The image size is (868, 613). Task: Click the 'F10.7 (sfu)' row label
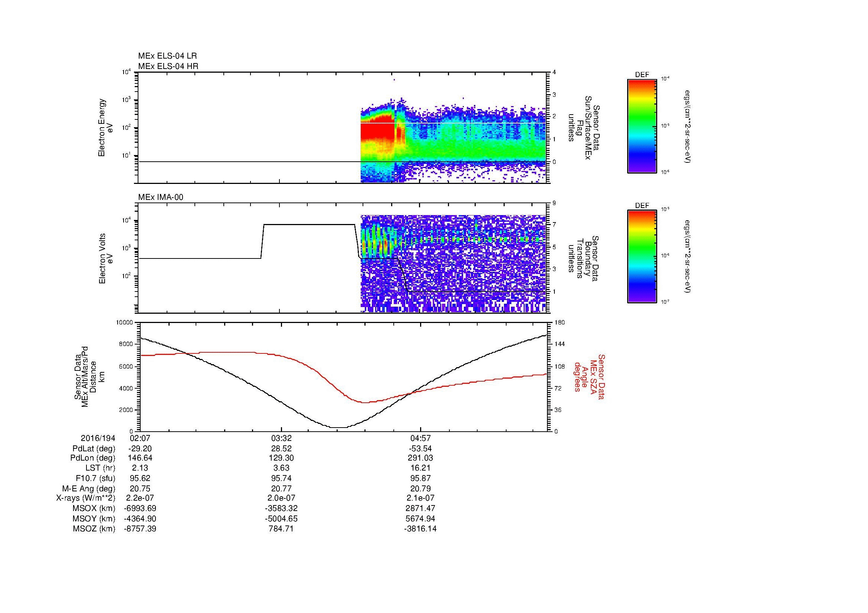coord(95,478)
